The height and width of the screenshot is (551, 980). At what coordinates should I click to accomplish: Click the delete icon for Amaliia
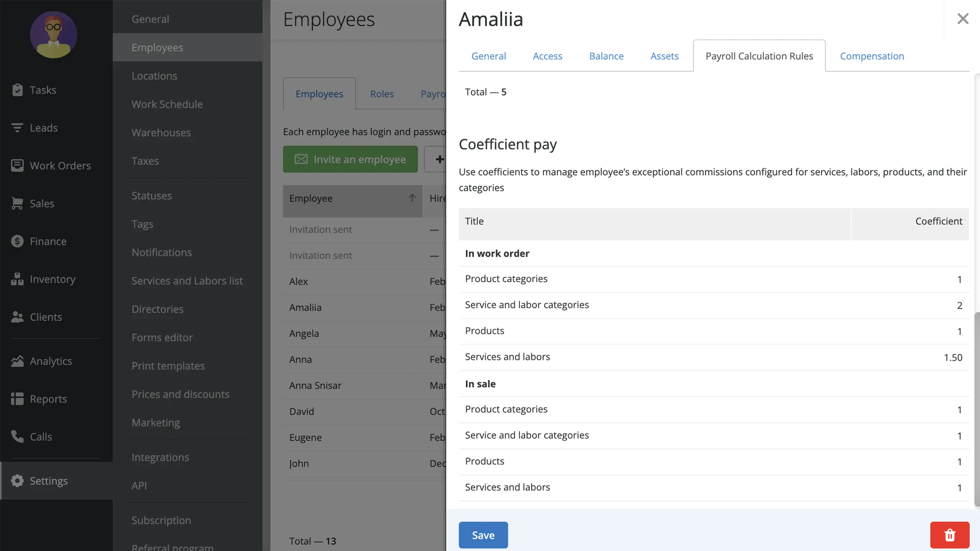[949, 535]
